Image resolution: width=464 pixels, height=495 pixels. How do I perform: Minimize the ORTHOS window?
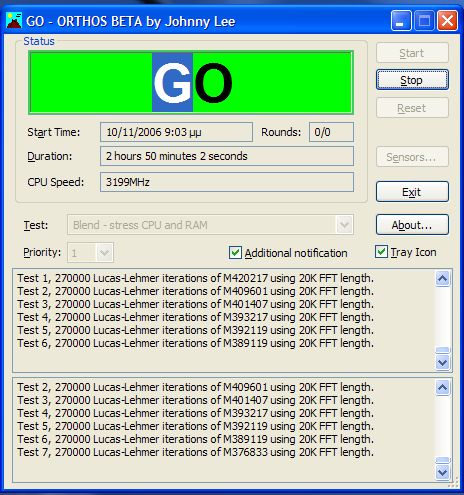pyautogui.click(x=401, y=21)
